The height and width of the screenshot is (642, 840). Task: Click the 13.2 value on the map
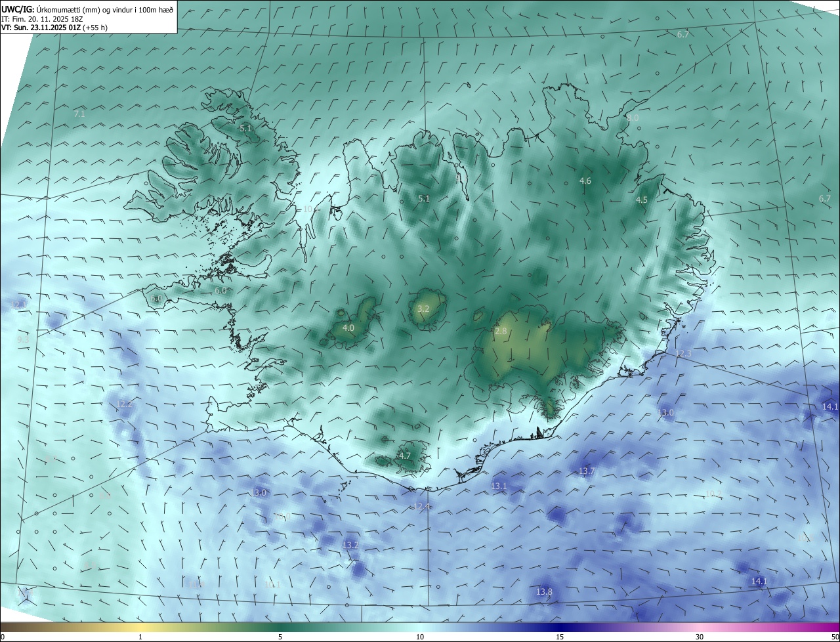(350, 545)
